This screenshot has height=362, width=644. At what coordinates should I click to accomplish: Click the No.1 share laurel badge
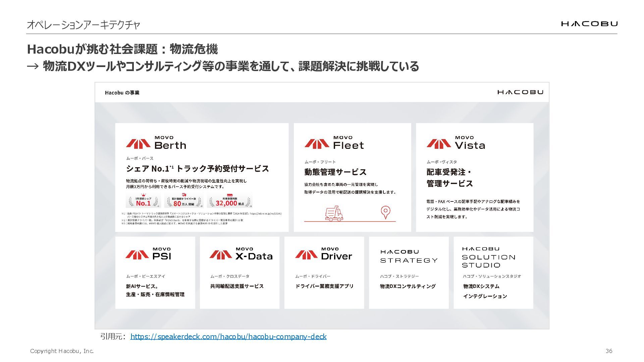tap(143, 200)
